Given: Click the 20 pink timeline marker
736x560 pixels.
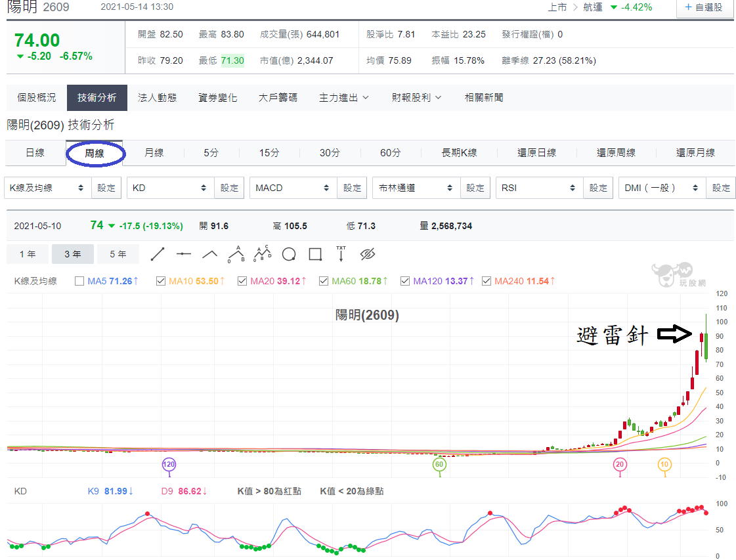Looking at the screenshot, I should pos(620,464).
